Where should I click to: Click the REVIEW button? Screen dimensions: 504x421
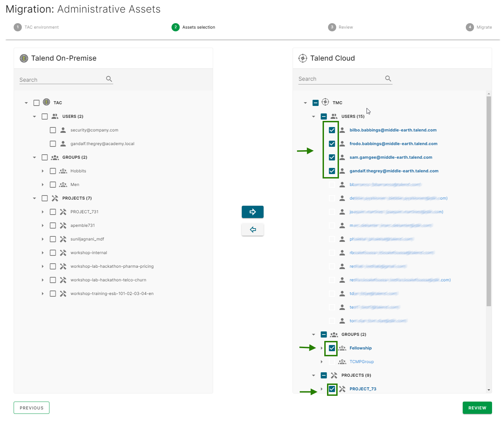(x=477, y=408)
